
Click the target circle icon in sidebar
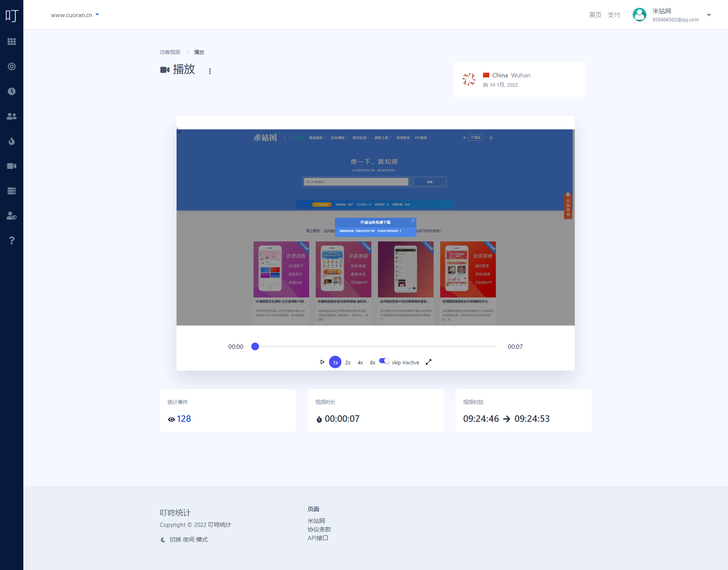[12, 66]
